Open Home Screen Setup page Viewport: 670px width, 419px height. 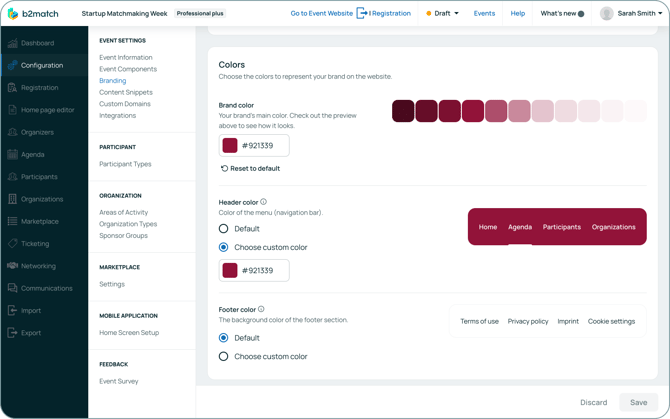tap(129, 332)
